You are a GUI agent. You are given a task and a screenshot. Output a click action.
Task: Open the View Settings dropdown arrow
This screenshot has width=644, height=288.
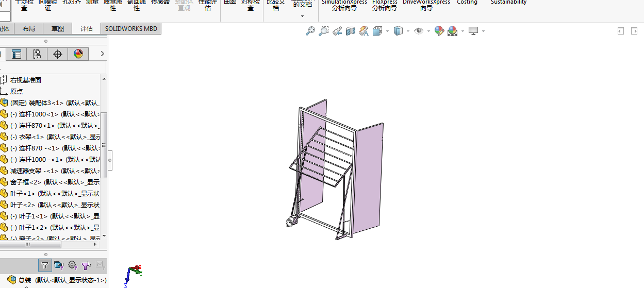pyautogui.click(x=483, y=31)
